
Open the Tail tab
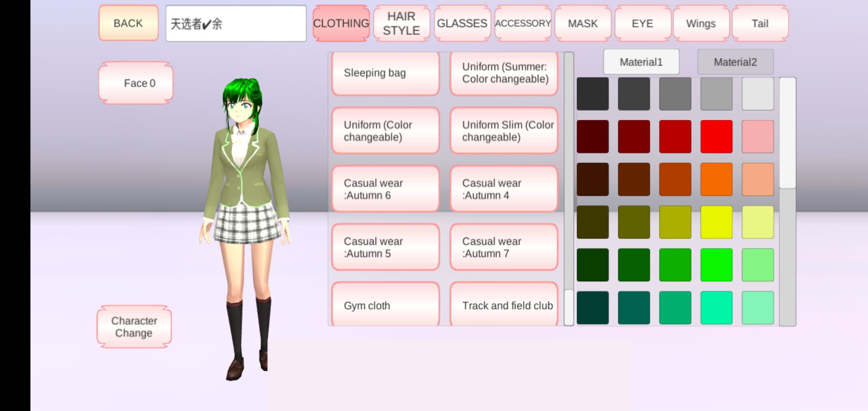pos(760,23)
